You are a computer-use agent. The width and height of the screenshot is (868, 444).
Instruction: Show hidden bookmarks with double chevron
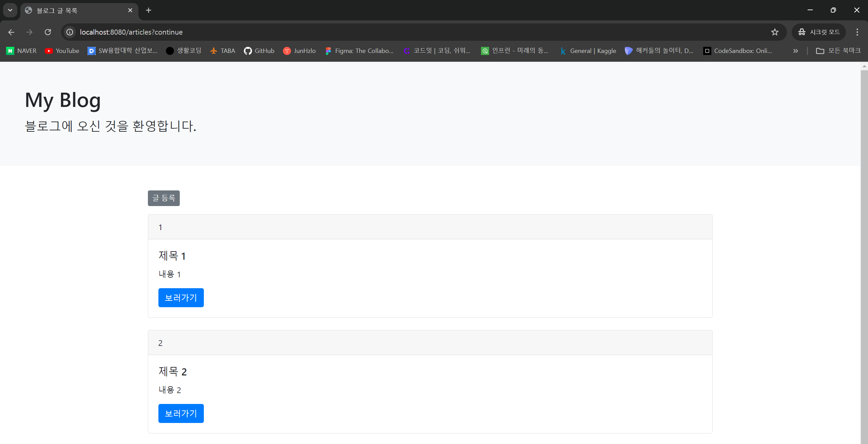click(x=795, y=51)
